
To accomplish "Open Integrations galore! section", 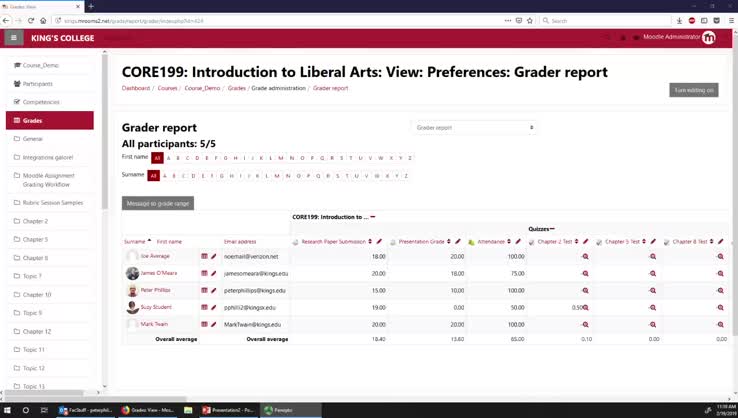I will [x=48, y=157].
